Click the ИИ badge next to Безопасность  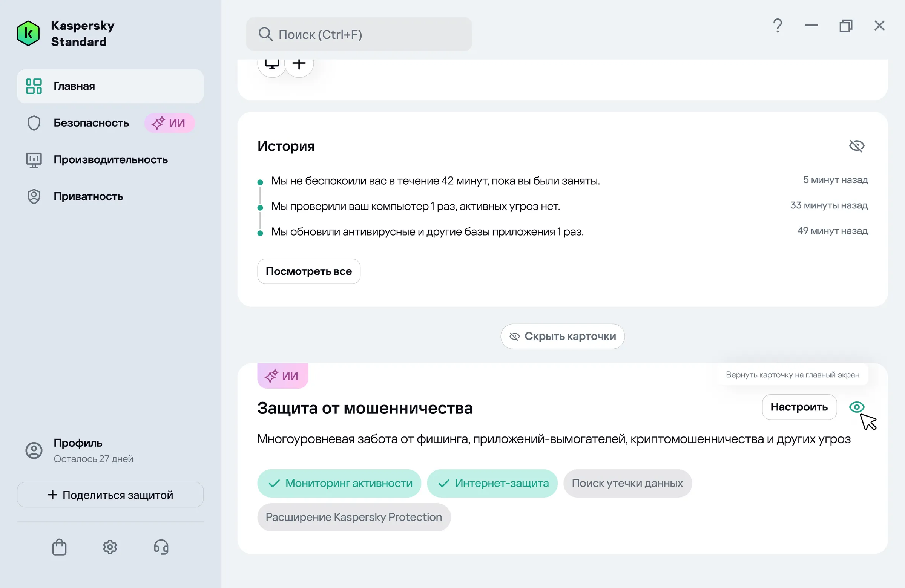pyautogui.click(x=169, y=123)
